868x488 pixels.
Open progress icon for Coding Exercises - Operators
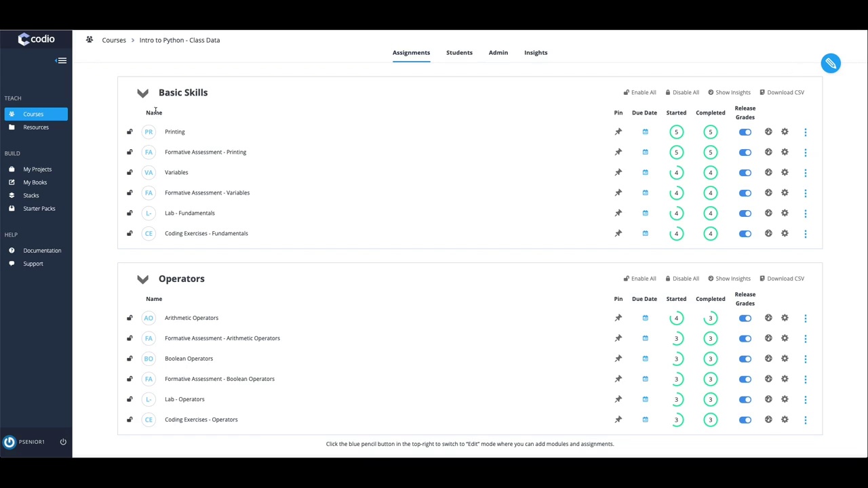point(768,420)
